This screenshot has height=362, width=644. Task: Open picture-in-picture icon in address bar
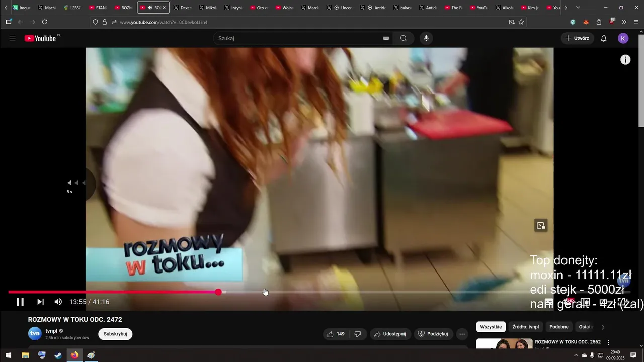point(512,22)
